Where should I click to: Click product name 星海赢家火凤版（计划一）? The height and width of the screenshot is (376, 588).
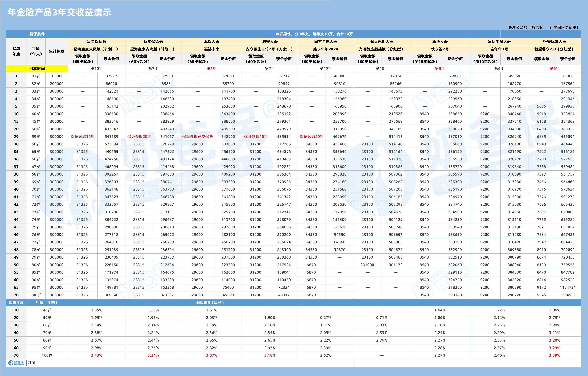pyautogui.click(x=96, y=49)
